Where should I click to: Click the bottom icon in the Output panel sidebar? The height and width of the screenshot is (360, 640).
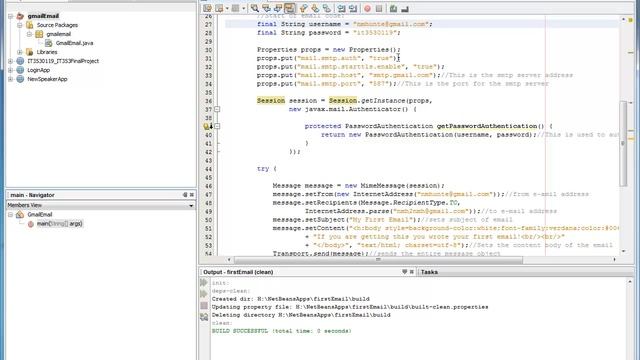click(204, 317)
